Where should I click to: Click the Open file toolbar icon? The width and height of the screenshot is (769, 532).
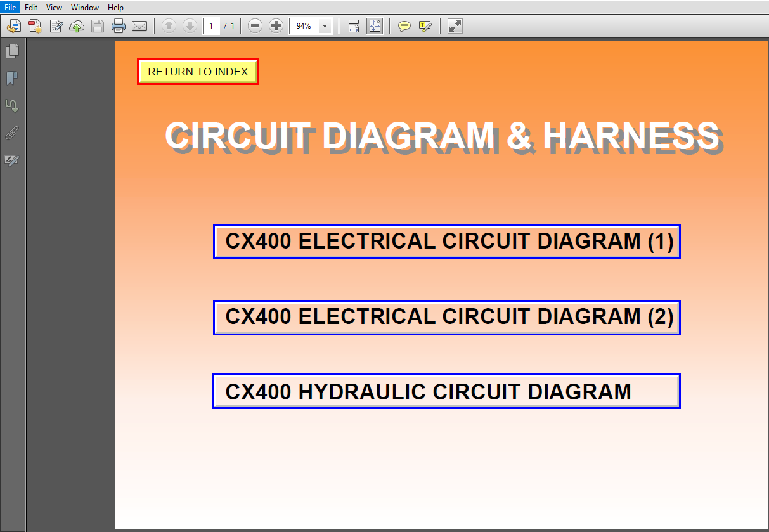pyautogui.click(x=14, y=26)
